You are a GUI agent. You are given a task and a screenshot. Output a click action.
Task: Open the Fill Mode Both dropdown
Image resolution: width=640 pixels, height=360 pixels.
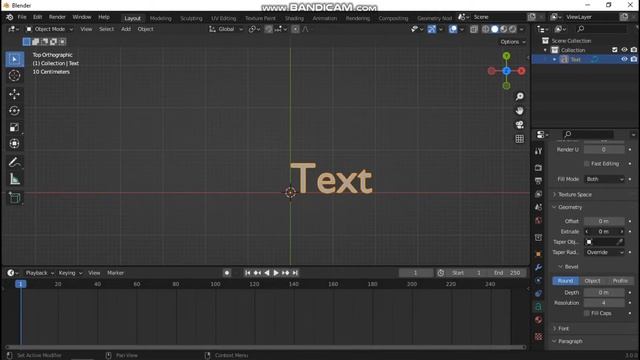604,179
